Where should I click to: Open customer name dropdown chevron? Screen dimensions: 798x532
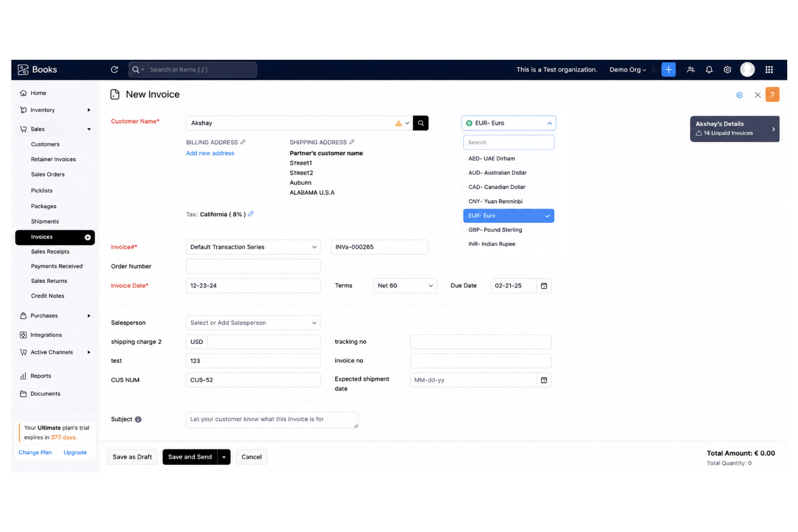coord(407,123)
